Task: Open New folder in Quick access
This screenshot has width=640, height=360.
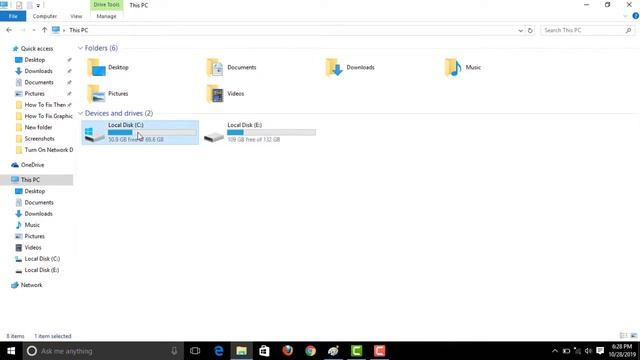Action: pos(38,127)
